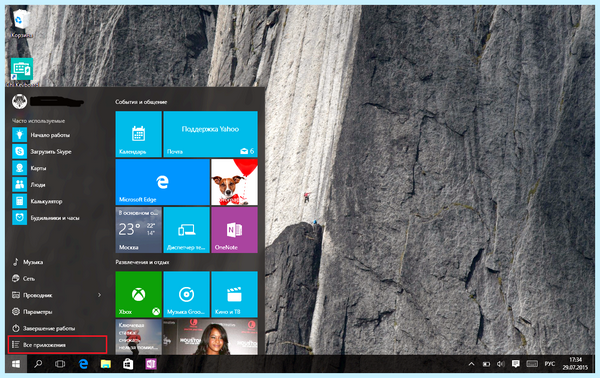Viewport: 600px width, 378px height.
Task: Open the news tile with woman's photo
Action: (x=210, y=337)
